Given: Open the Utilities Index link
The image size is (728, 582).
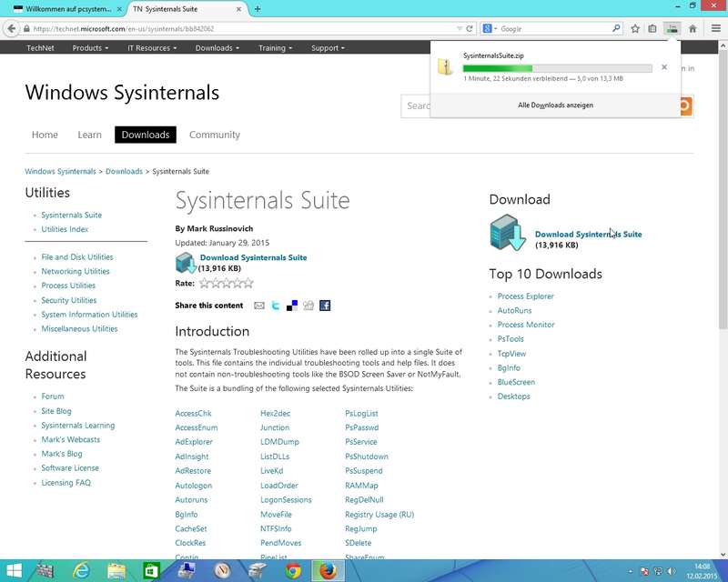Looking at the screenshot, I should [65, 229].
